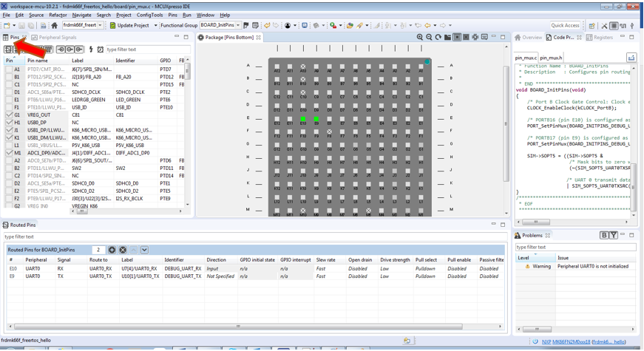Click the chip resources icon in Package toolbar
The width and height of the screenshot is (644, 351).
tap(475, 37)
